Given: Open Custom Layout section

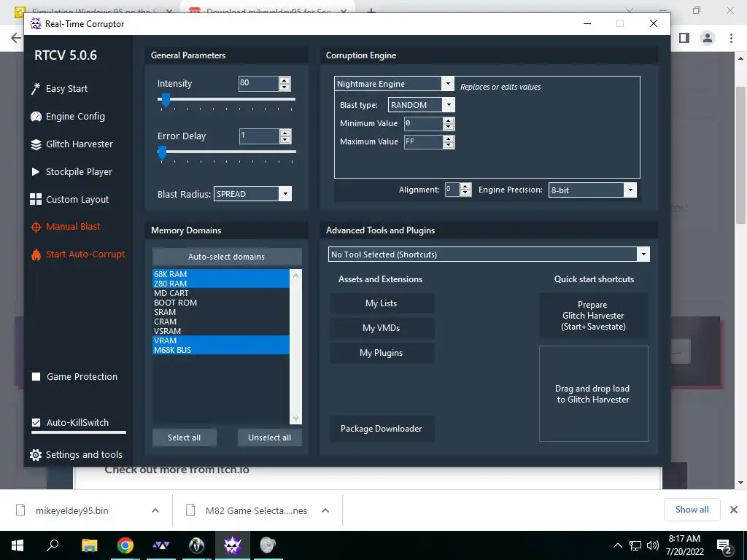Looking at the screenshot, I should tap(77, 200).
